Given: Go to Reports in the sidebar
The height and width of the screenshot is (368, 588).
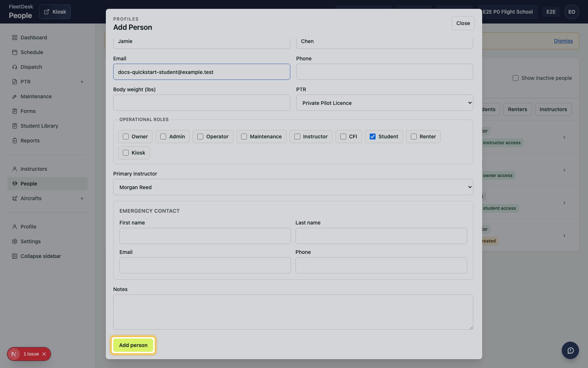Looking at the screenshot, I should 47,141.
